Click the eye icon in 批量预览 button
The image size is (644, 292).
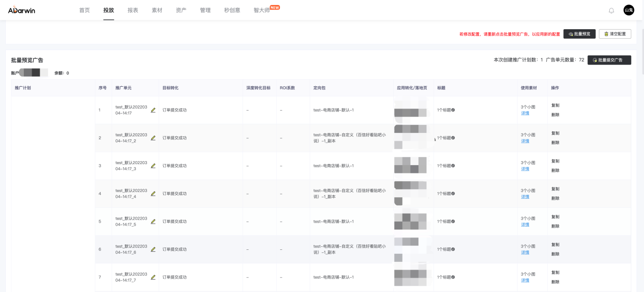(570, 33)
